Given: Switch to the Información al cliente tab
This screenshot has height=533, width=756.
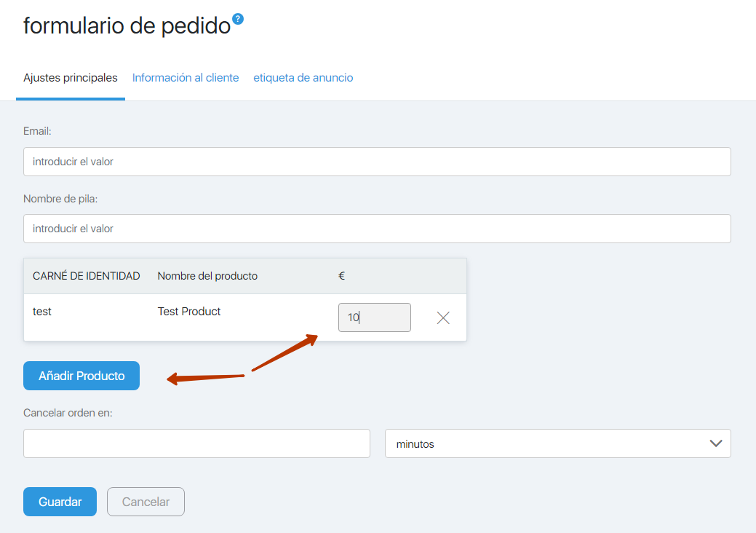Looking at the screenshot, I should click(186, 78).
